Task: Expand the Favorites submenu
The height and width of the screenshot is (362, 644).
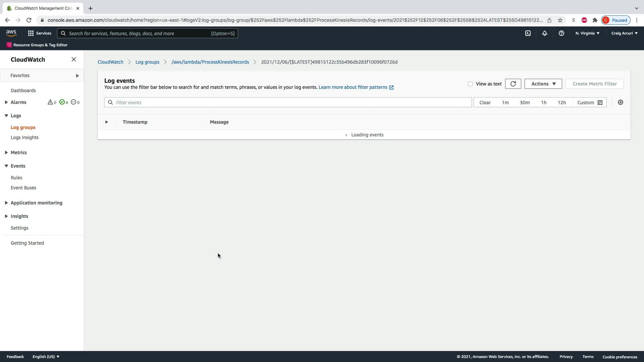Action: tap(77, 75)
